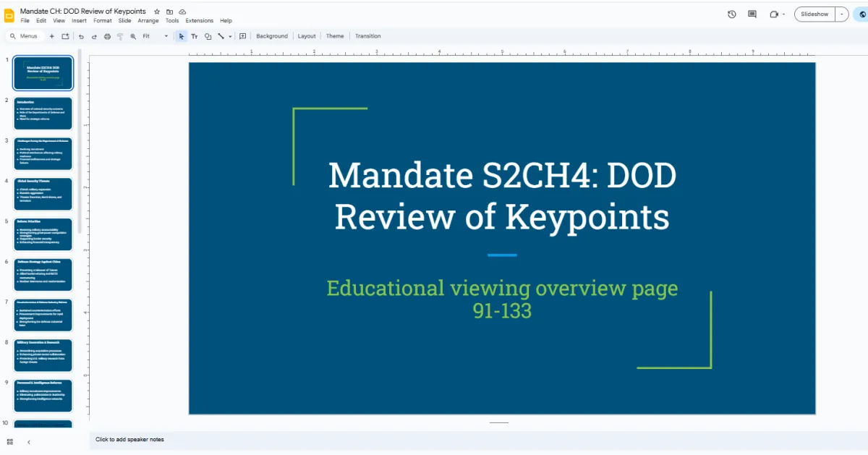Insert a shape
The height and width of the screenshot is (455, 868).
tap(208, 36)
